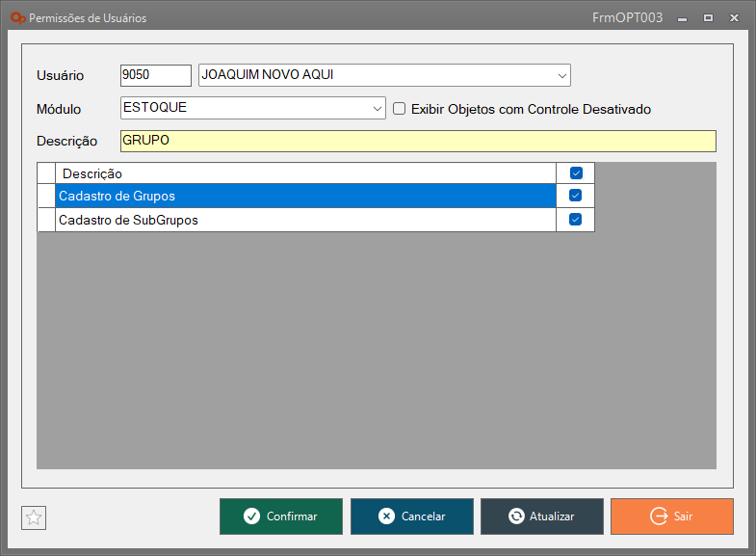Image resolution: width=756 pixels, height=556 pixels.
Task: Click the Usuário code field with 9050
Action: [x=155, y=75]
